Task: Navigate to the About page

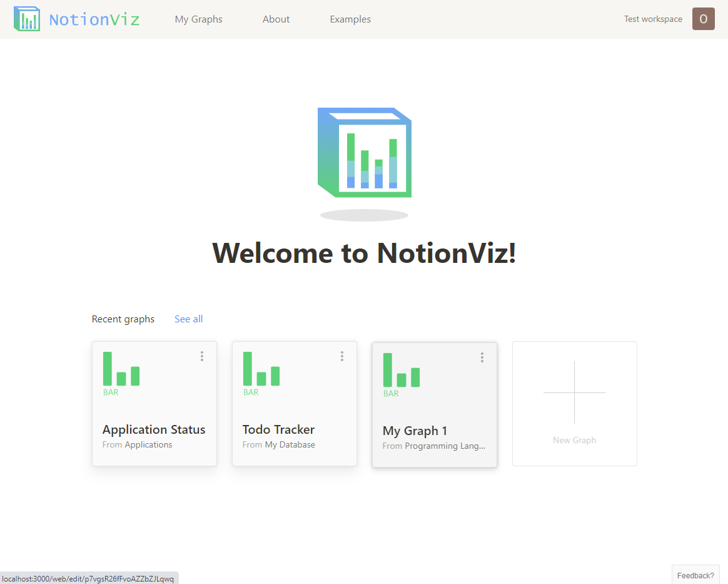Action: coord(276,19)
